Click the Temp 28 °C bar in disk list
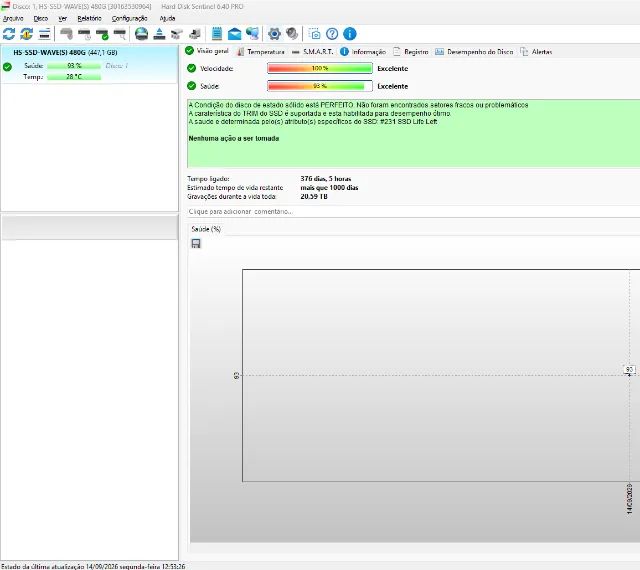 pos(74,77)
